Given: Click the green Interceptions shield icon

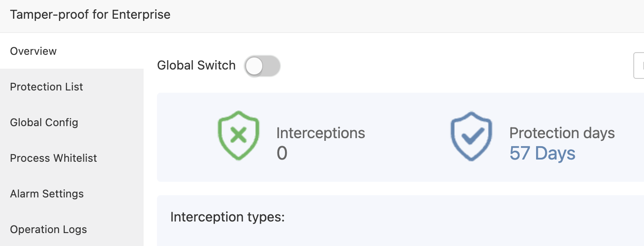Looking at the screenshot, I should [x=238, y=135].
